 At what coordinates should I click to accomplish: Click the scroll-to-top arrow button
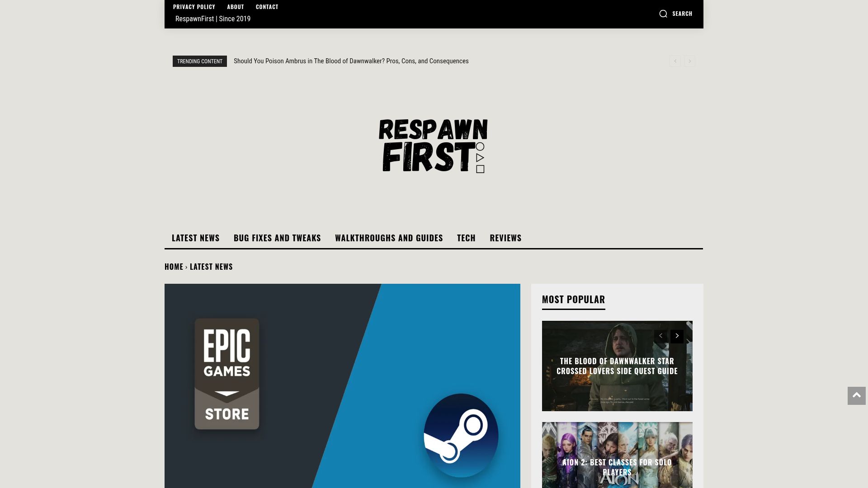coord(856,395)
